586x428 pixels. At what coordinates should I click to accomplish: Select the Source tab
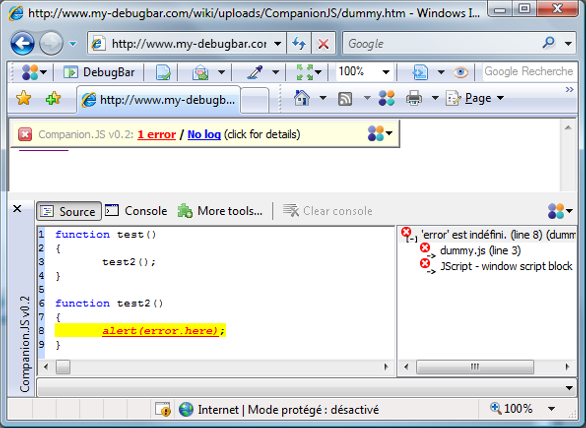tap(69, 211)
